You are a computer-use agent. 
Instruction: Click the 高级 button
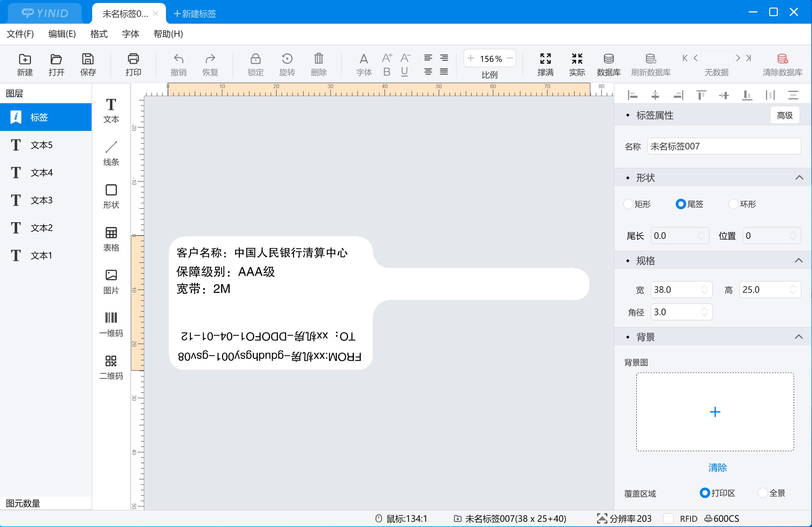785,115
